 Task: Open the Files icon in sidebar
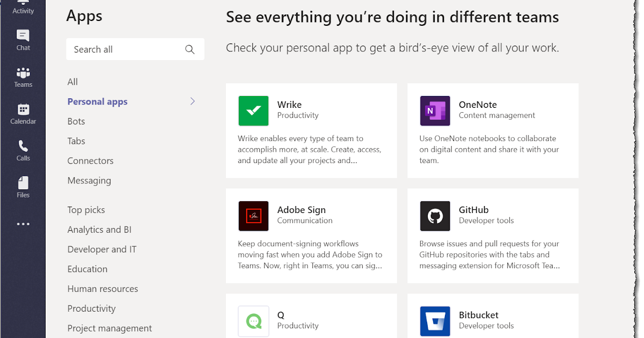click(23, 183)
